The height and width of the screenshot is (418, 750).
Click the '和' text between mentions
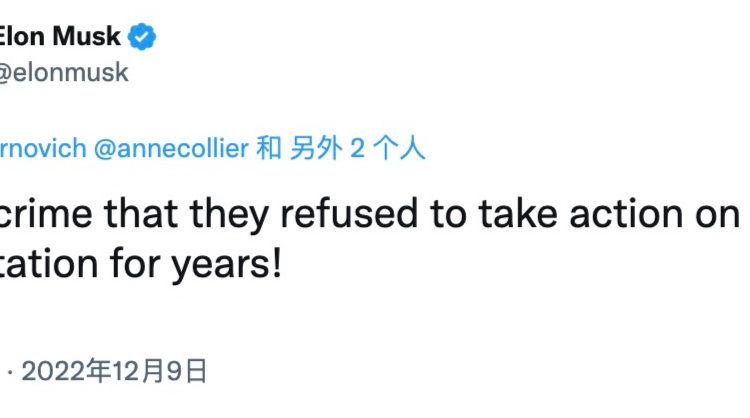click(269, 148)
